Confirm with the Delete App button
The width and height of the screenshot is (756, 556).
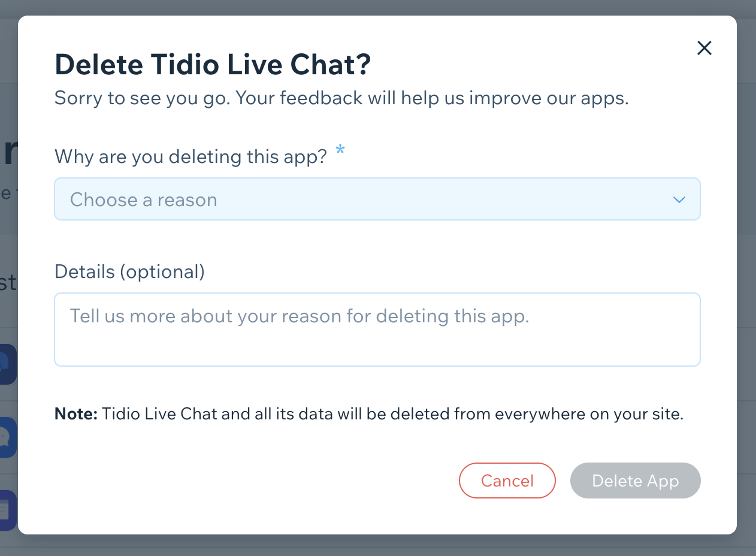coord(635,481)
